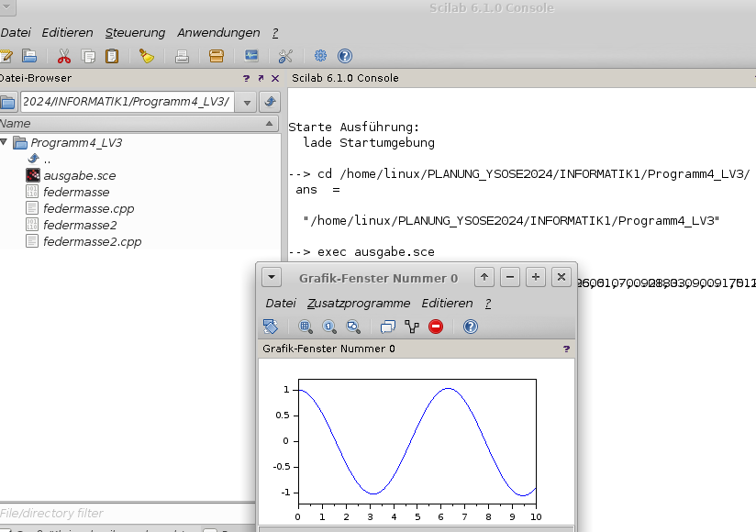Screen dimensions: 756x532
Task: Open the Zusatzprogramme menu
Action: coord(359,303)
